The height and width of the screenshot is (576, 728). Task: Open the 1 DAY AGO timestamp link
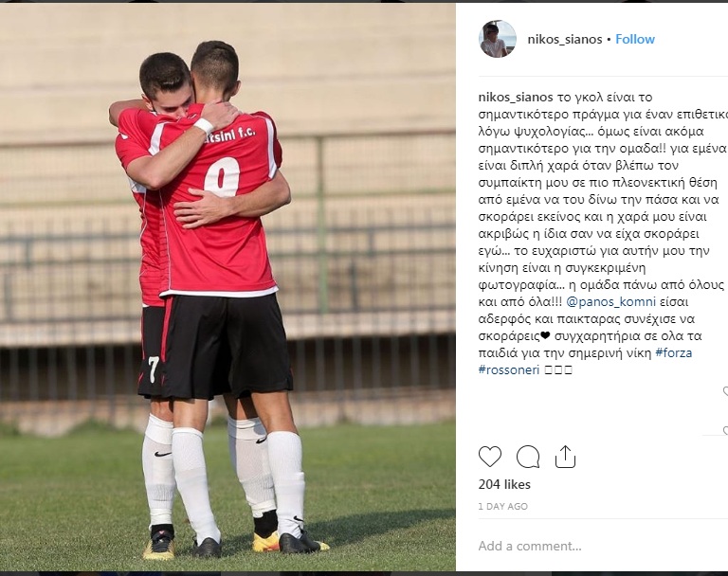(502, 507)
